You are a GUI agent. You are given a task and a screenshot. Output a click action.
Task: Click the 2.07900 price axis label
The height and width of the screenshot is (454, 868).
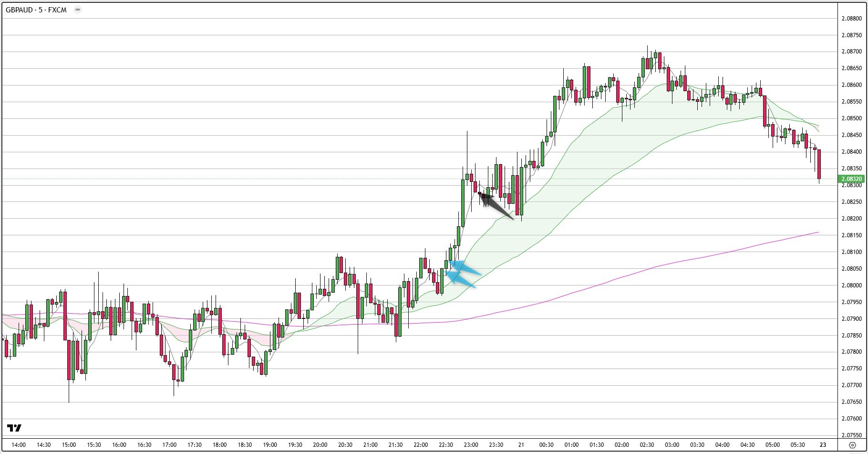[851, 319]
